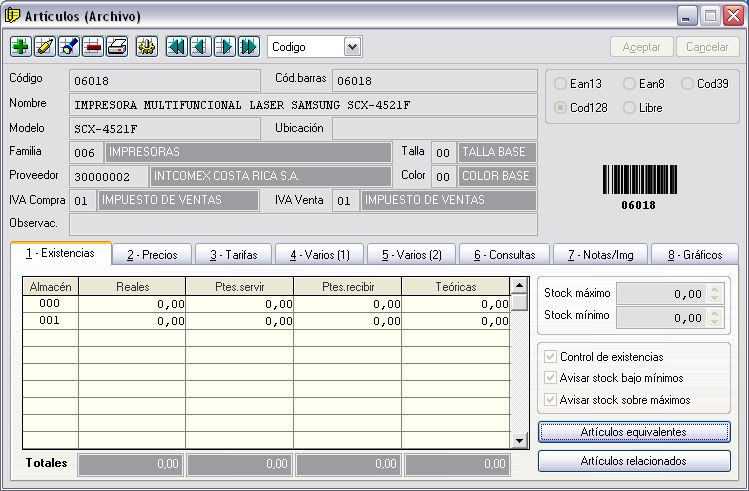The image size is (749, 491).
Task: Go to next record arrow icon
Action: 225,47
